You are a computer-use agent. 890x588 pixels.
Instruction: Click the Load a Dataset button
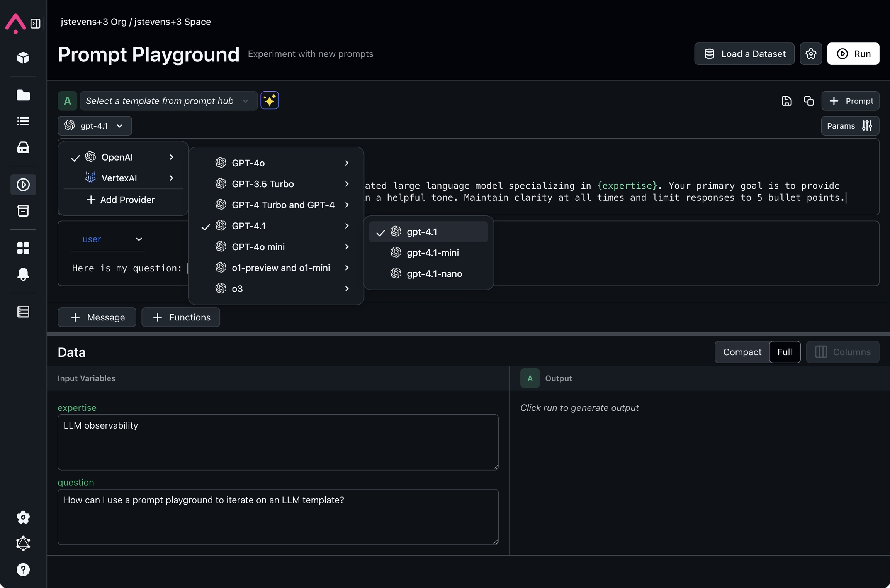click(x=744, y=54)
